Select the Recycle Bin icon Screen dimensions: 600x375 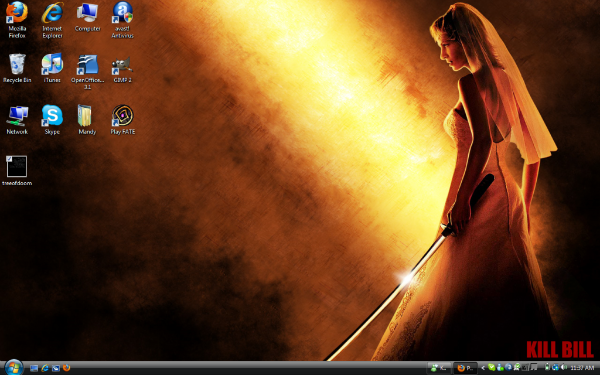pos(17,68)
